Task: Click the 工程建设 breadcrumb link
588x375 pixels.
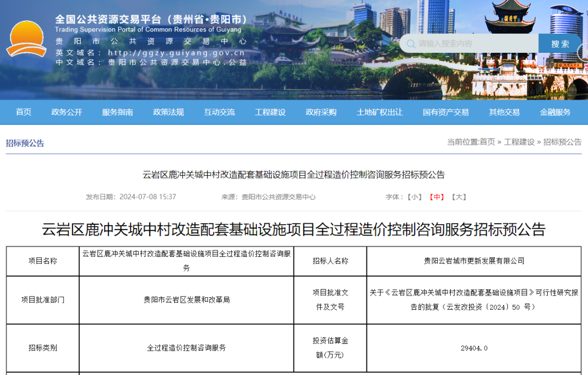Action: [519, 142]
